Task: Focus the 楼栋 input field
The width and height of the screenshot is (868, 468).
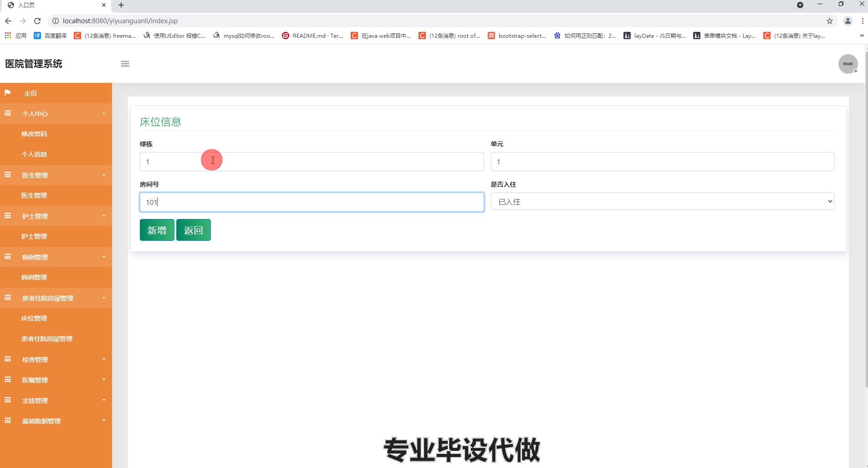Action: (311, 162)
